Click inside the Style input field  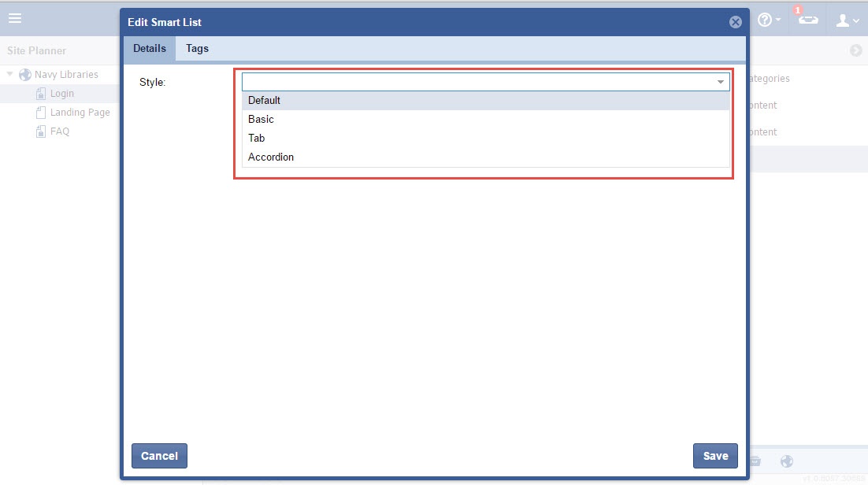pos(473,82)
